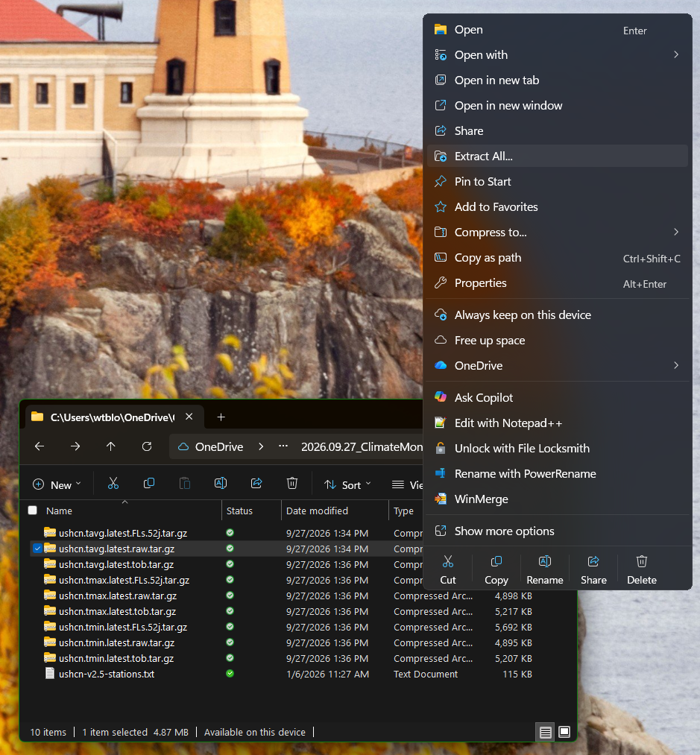This screenshot has height=755, width=700.
Task: Click Show more options
Action: coord(558,531)
